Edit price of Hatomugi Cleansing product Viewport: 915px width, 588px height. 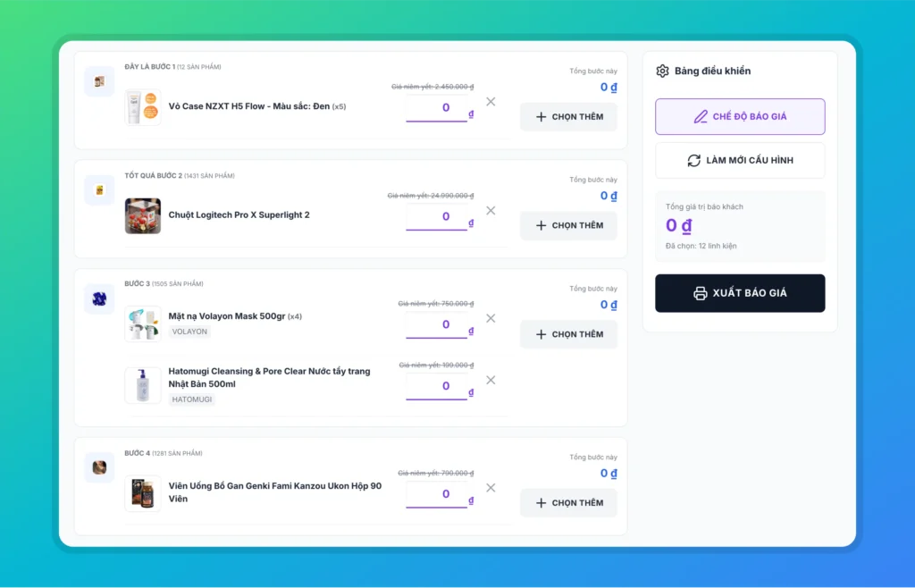tap(437, 386)
